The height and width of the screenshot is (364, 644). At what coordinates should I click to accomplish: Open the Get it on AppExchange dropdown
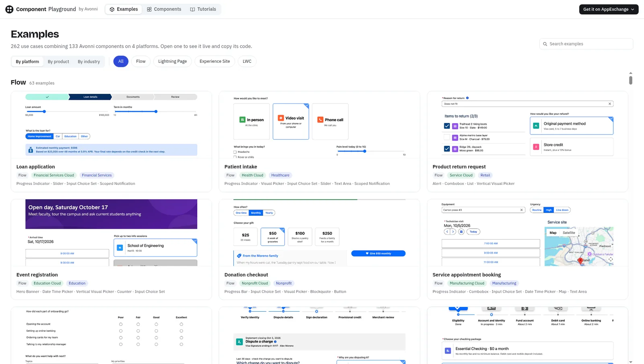coord(609,9)
